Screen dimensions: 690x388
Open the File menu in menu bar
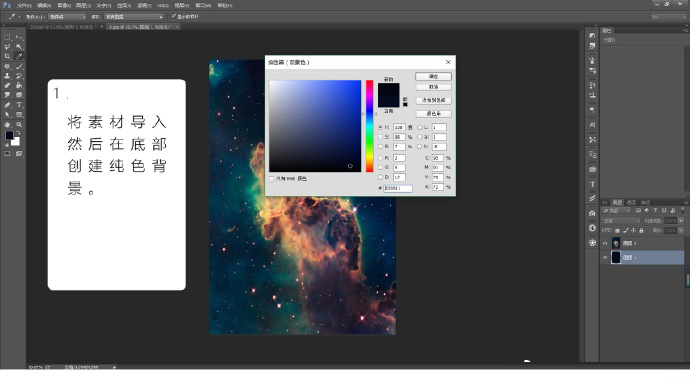(x=24, y=5)
